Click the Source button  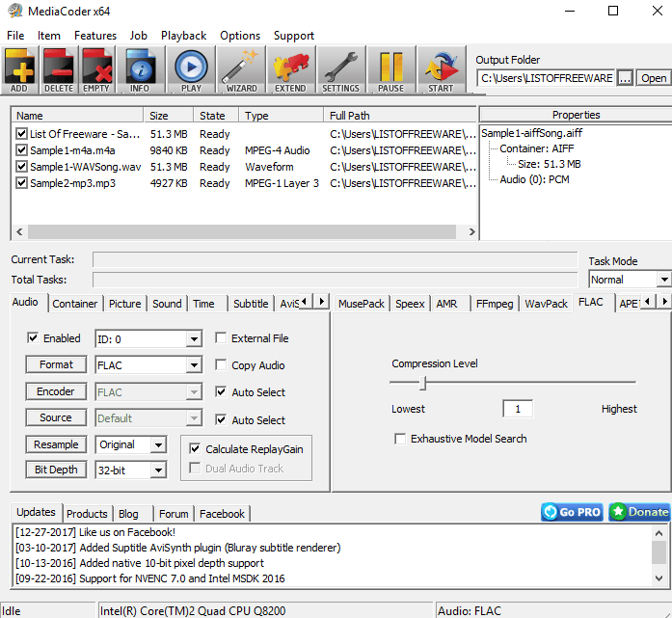pos(56,417)
